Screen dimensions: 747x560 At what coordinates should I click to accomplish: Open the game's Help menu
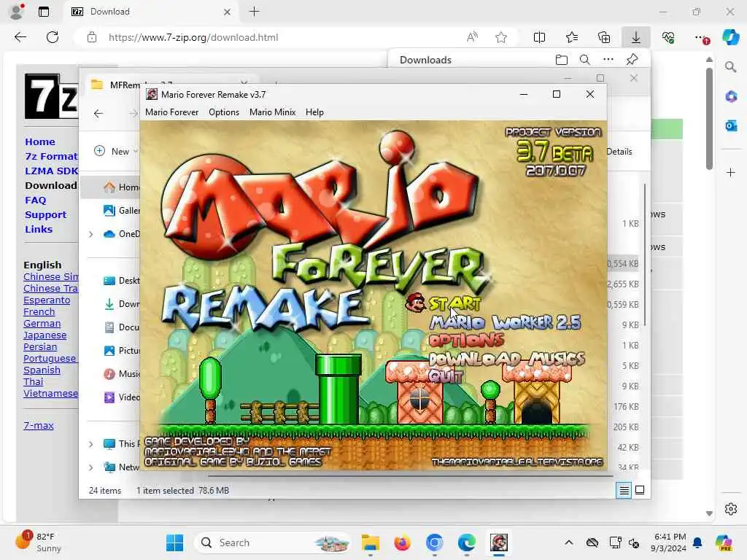(314, 112)
